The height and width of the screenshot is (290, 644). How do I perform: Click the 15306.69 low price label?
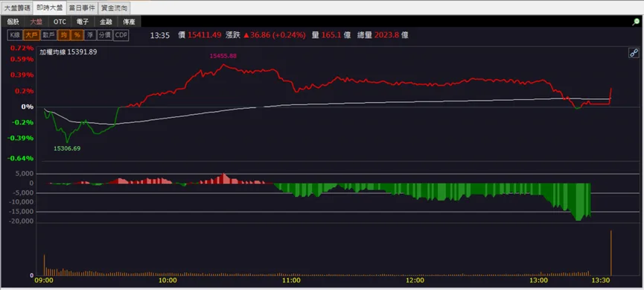pyautogui.click(x=67, y=148)
